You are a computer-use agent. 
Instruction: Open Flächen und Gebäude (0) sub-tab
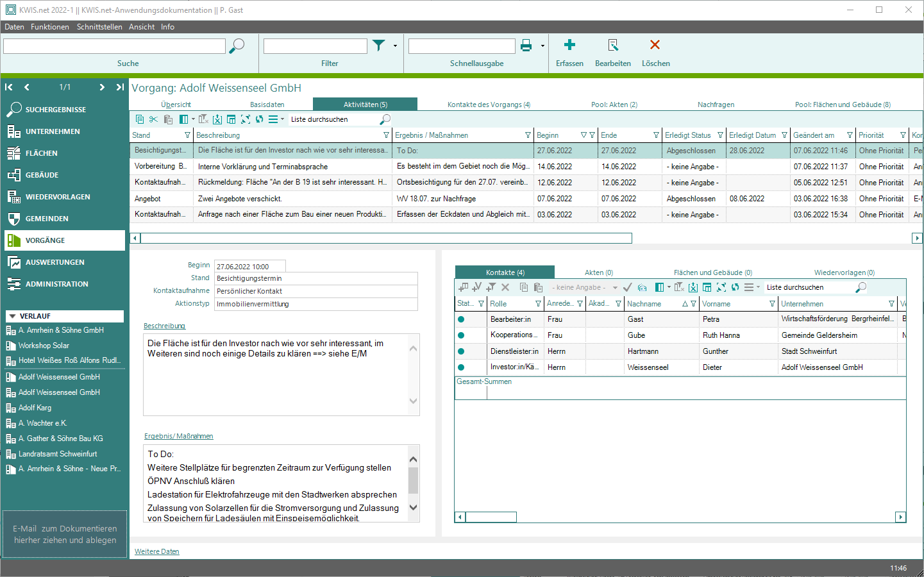pyautogui.click(x=712, y=272)
